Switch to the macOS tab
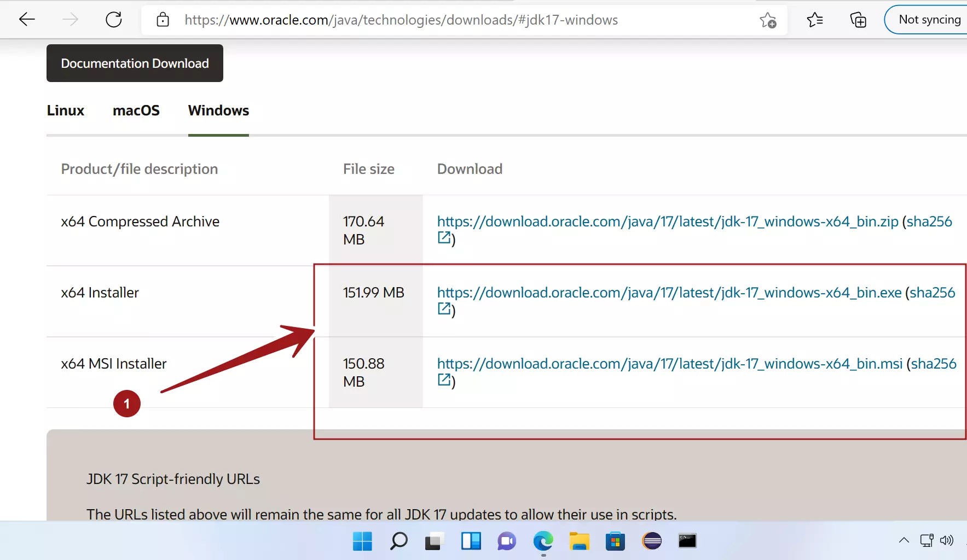The height and width of the screenshot is (560, 967). [x=136, y=110]
